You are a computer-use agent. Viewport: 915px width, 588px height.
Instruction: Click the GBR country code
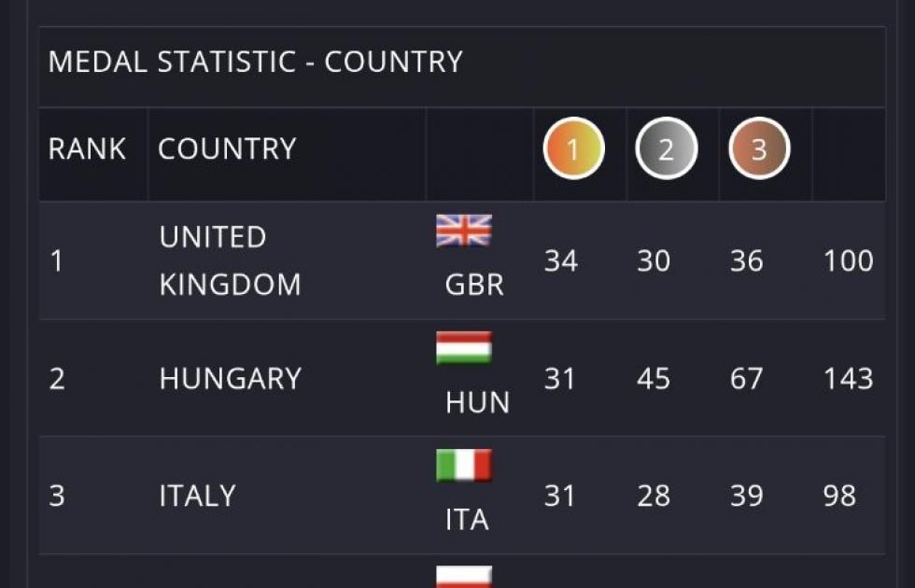point(474,285)
